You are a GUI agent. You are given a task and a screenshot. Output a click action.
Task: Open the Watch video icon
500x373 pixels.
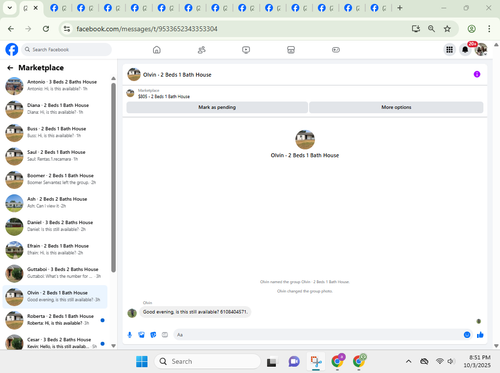(246, 50)
